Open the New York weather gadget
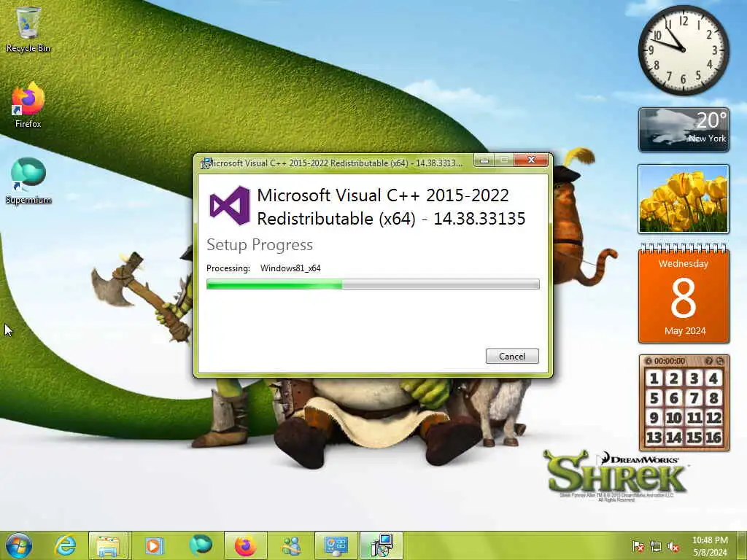Screen dimensions: 747x560 (x=684, y=130)
